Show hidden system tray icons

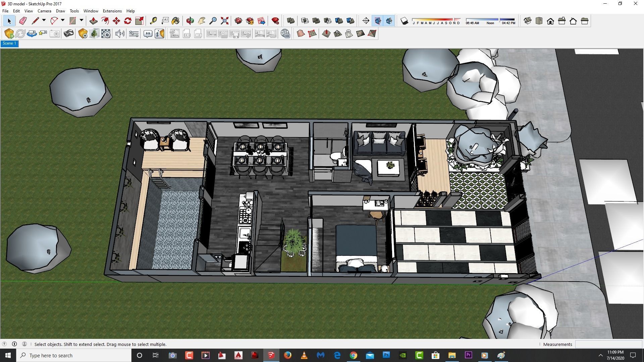pos(600,355)
